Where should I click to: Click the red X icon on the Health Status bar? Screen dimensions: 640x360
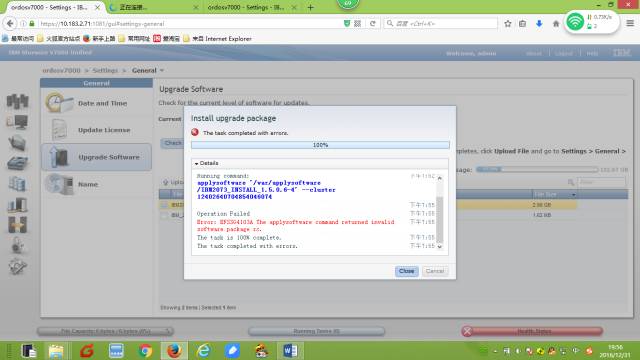(x=468, y=331)
